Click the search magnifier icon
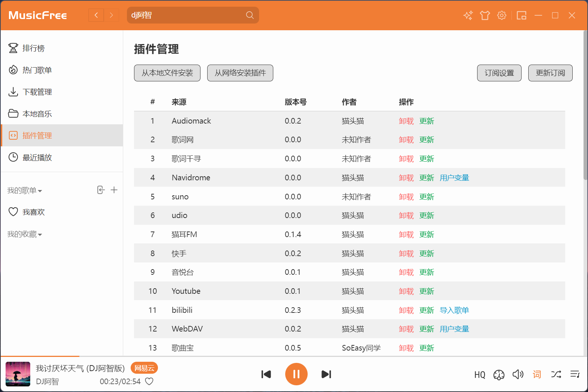 [x=250, y=15]
